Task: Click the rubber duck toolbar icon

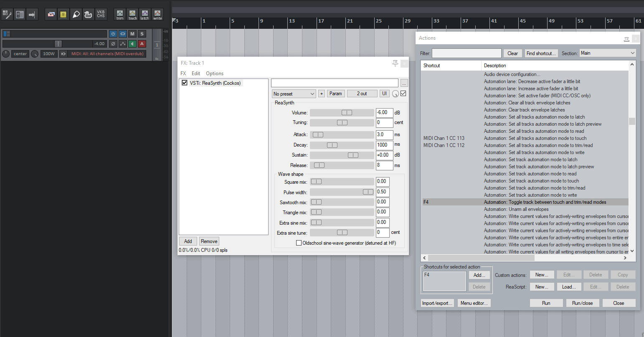Action: [x=88, y=15]
